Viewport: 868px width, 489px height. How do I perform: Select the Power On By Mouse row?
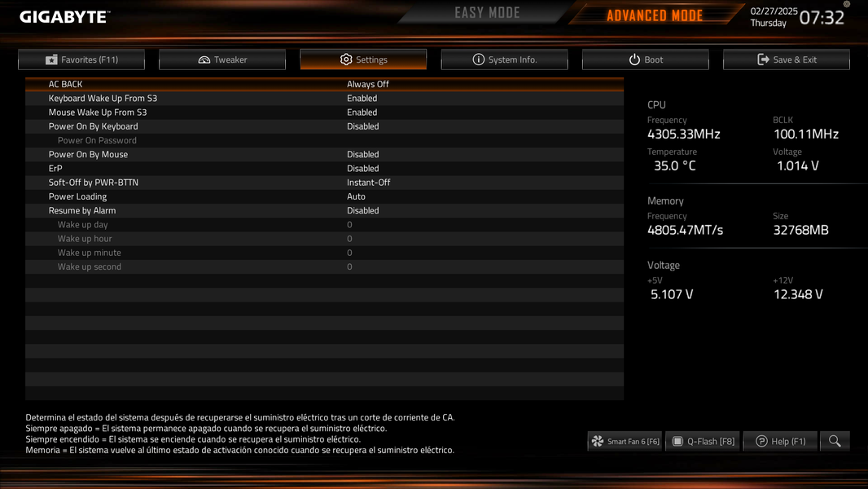[x=324, y=155]
